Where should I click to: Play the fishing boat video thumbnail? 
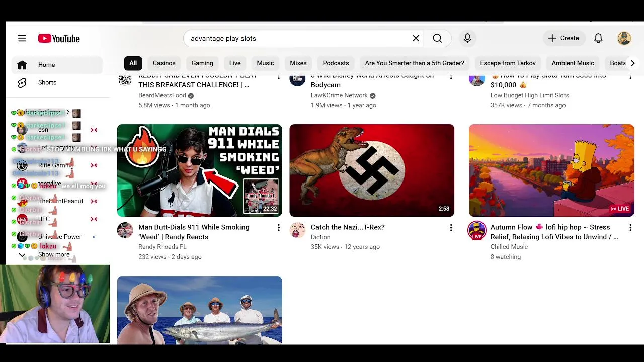pyautogui.click(x=199, y=310)
